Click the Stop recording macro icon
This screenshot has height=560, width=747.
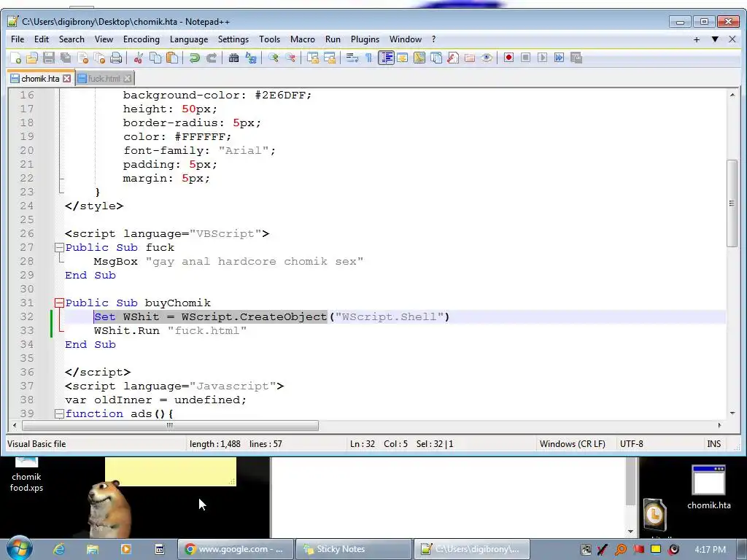pos(525,58)
